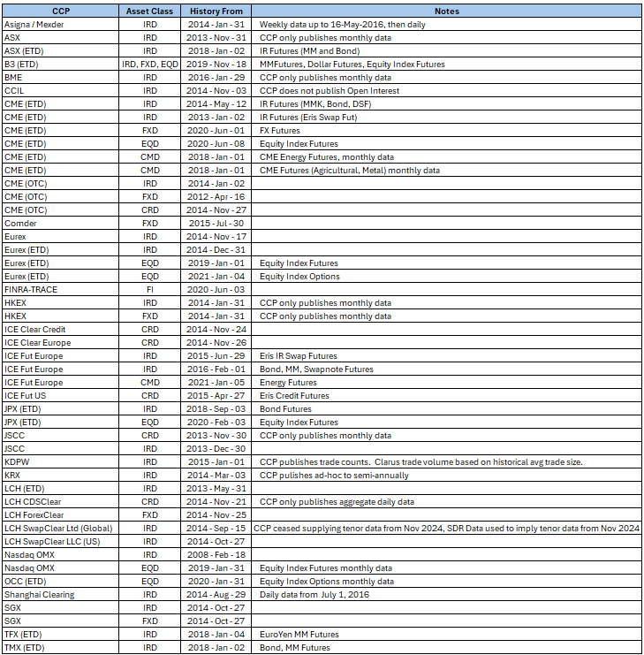This screenshot has height=655, width=644.
Task: Select the note 'EuroYen MM Futures'
Action: point(447,635)
